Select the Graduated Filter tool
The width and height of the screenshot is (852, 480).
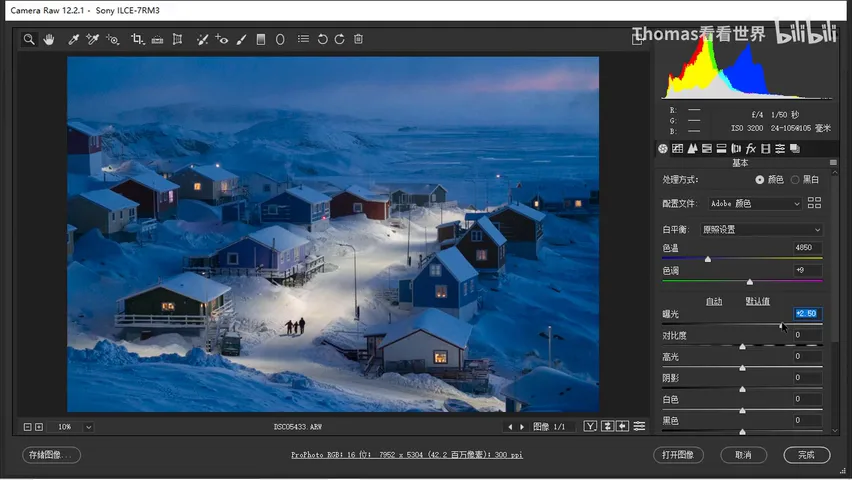(261, 39)
